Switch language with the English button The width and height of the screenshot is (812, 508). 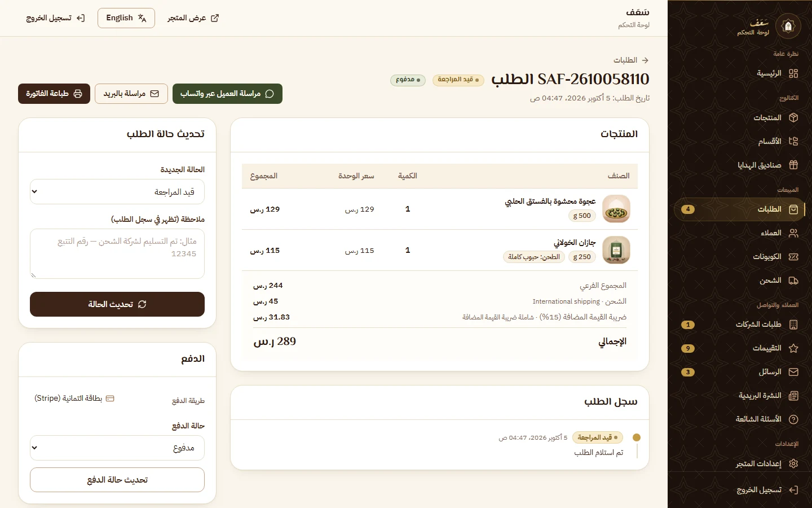pos(126,18)
